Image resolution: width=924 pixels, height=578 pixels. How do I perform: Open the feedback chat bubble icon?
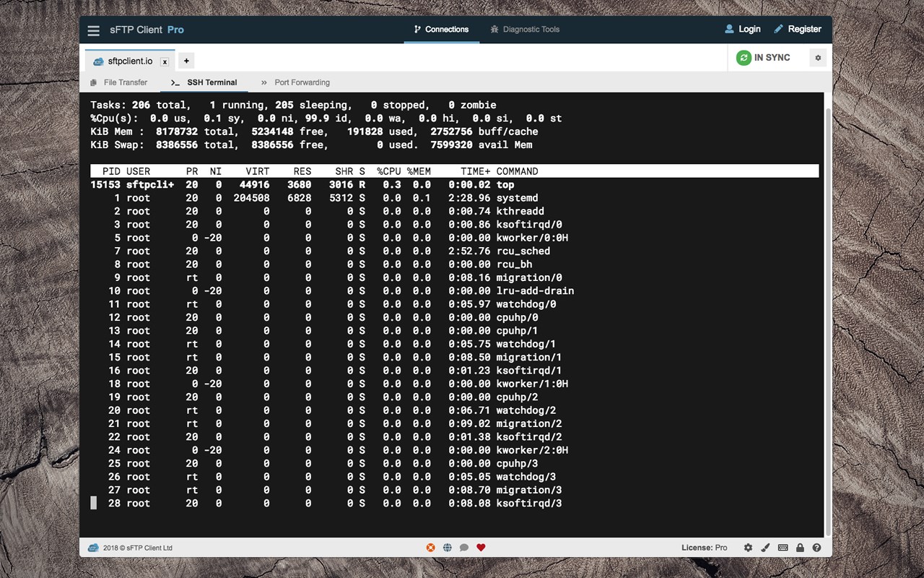pyautogui.click(x=465, y=547)
